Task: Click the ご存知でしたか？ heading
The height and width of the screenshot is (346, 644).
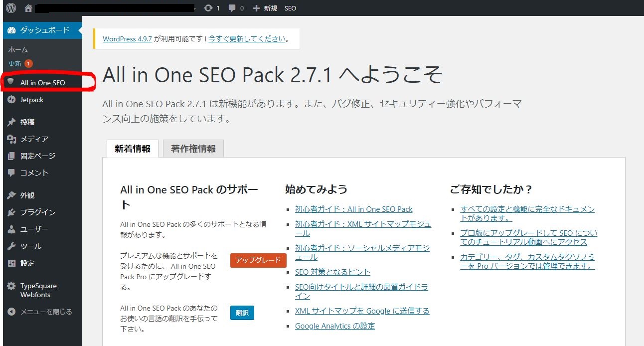Action: 491,189
